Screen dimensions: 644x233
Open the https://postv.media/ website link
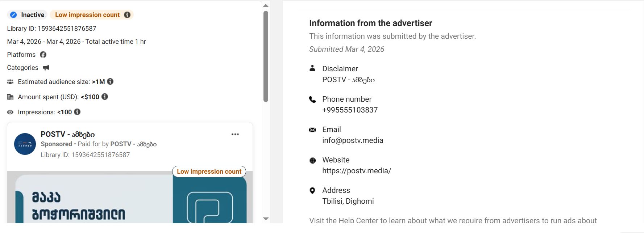[x=357, y=171]
